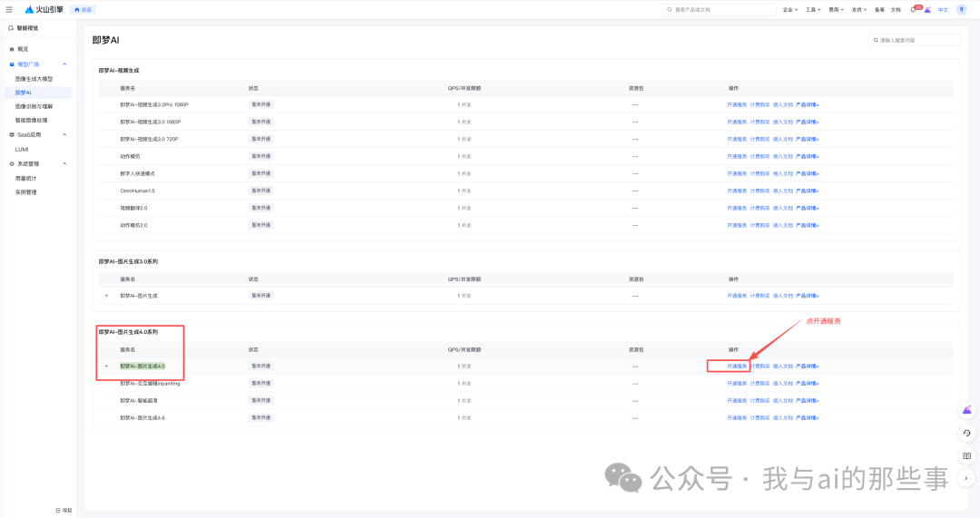The image size is (980, 518).
Task: Click the floating right-arrow collapse icon
Action: click(967, 479)
